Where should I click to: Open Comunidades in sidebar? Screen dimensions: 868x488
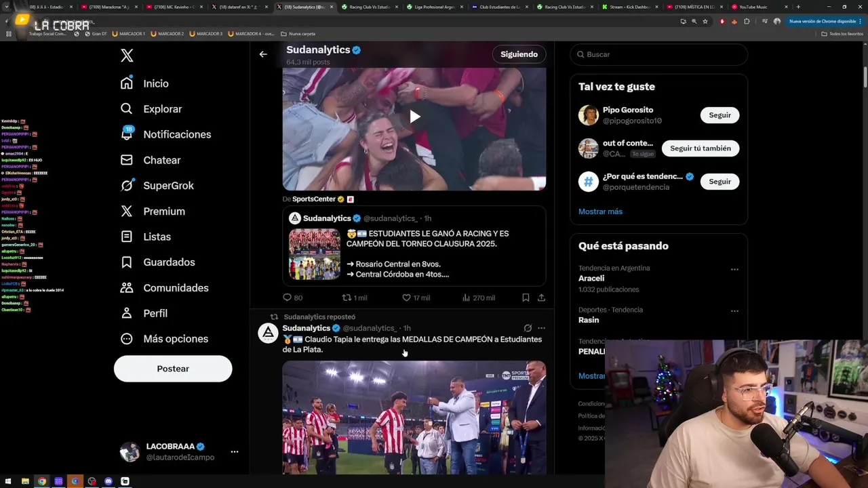pos(164,288)
